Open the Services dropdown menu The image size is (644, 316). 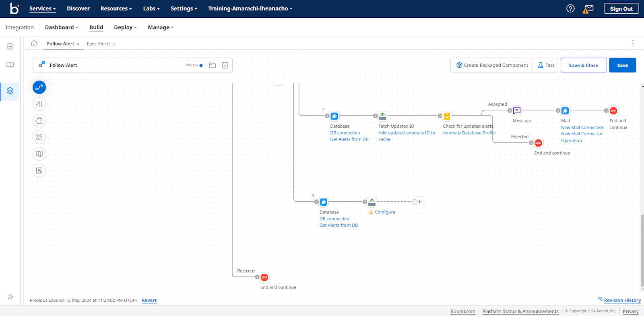pos(42,8)
